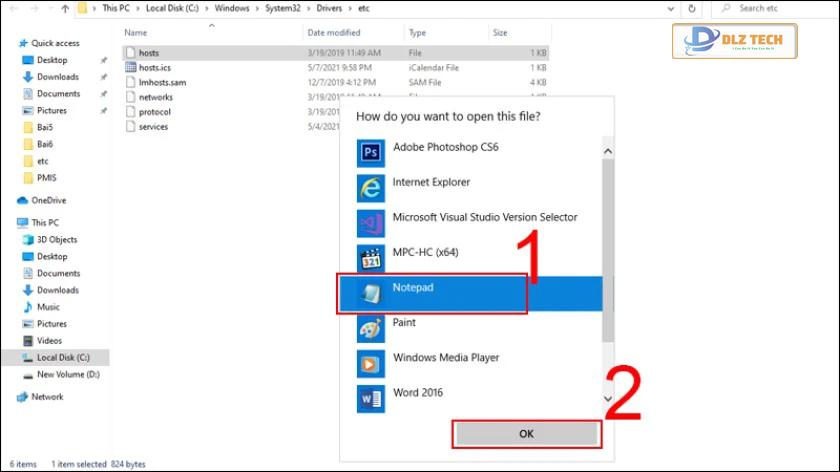Expand chevron after Windows in address path
Viewport: 840px width, 472px height.
[257, 9]
